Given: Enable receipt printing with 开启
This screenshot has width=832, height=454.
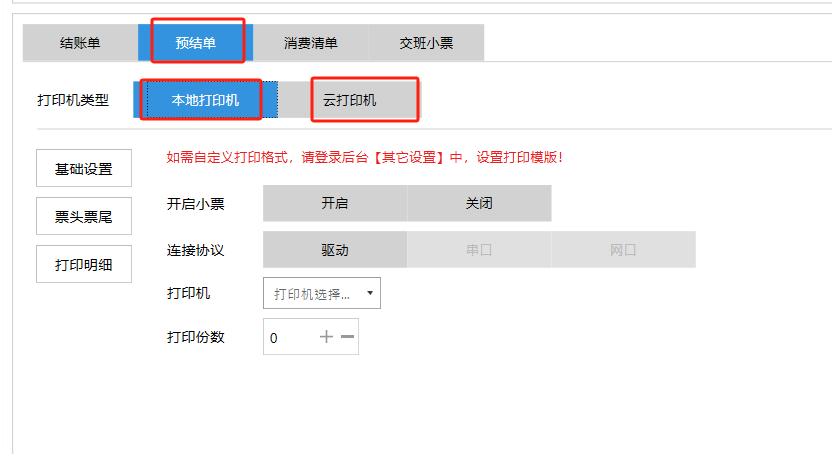Looking at the screenshot, I should (x=334, y=203).
